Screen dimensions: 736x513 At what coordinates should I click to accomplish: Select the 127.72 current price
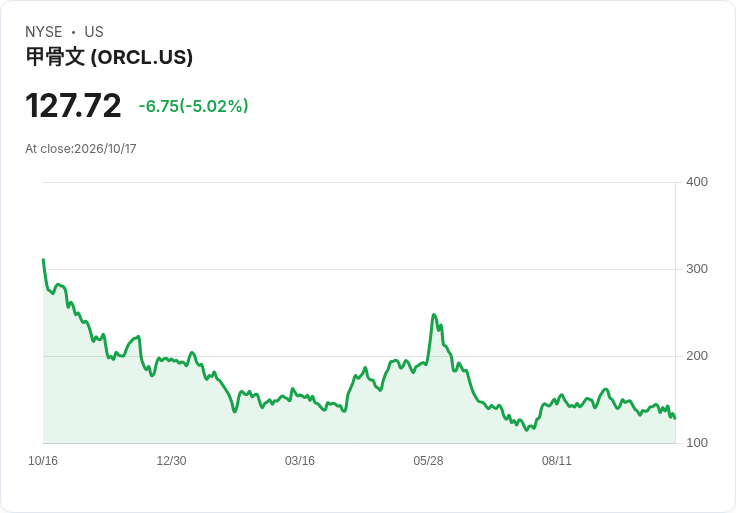(x=73, y=106)
